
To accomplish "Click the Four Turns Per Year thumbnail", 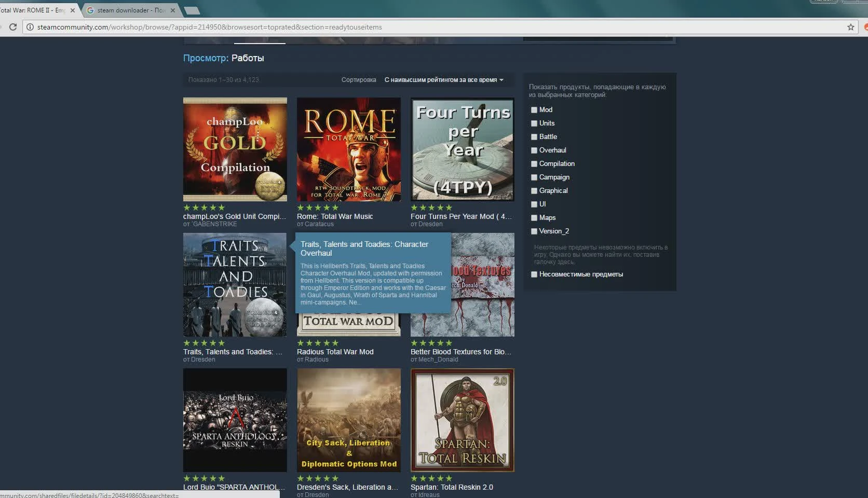I will 462,149.
